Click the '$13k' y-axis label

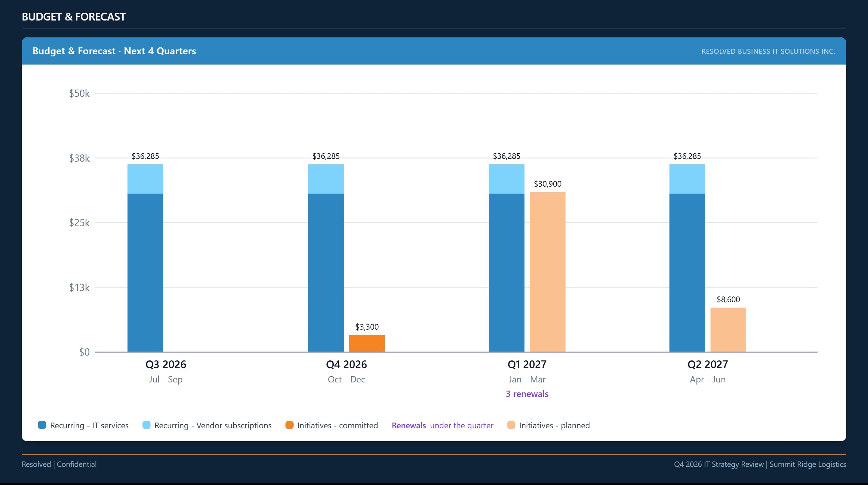pos(79,287)
